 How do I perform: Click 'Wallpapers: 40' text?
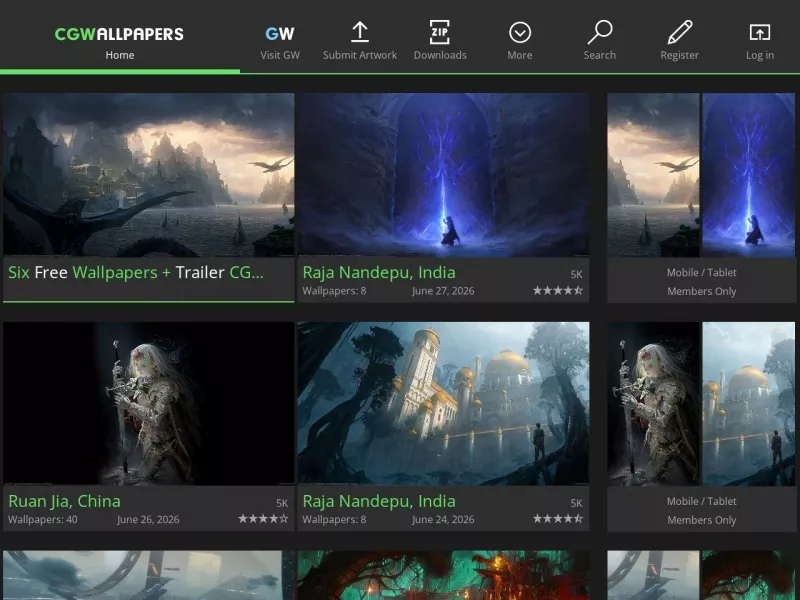[x=43, y=519]
